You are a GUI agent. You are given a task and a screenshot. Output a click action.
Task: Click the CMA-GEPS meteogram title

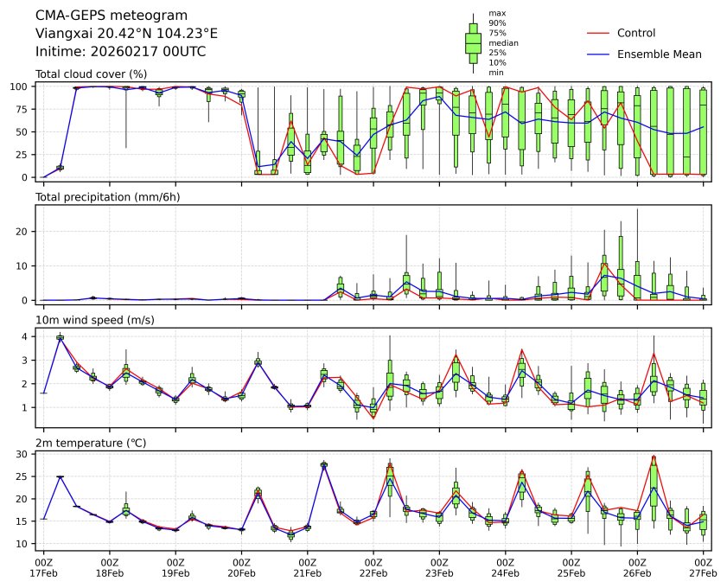(99, 16)
